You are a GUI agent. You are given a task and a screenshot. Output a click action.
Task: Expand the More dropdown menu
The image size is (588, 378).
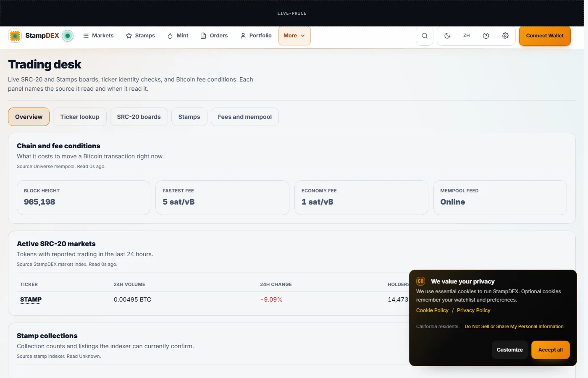[294, 36]
